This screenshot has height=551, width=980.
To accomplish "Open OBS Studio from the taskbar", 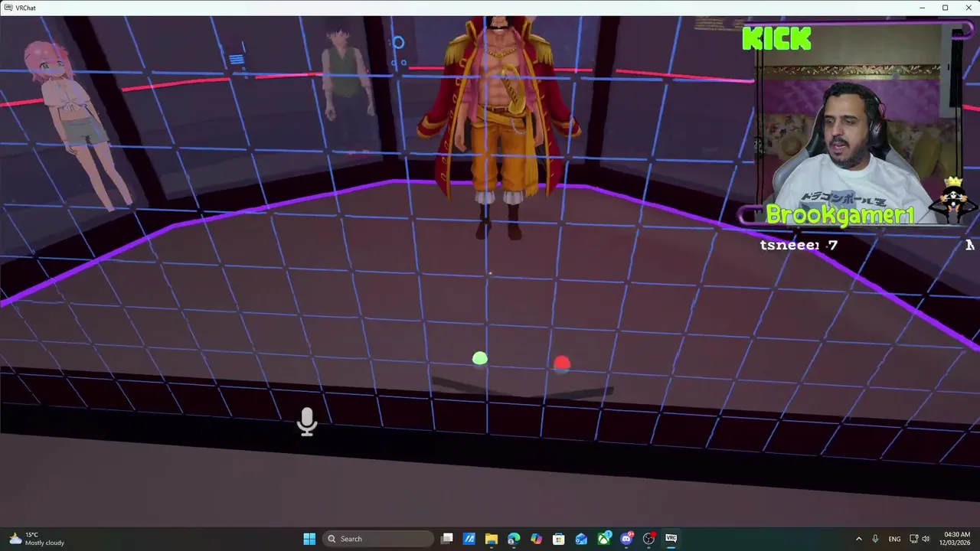I will click(649, 539).
